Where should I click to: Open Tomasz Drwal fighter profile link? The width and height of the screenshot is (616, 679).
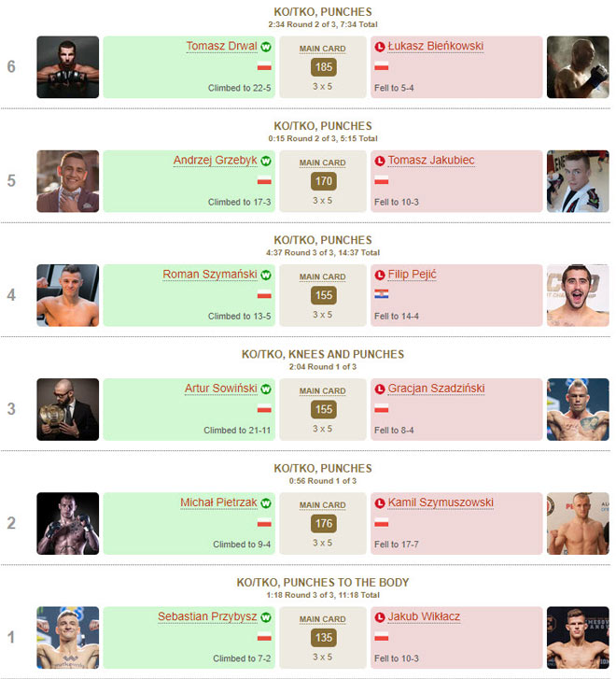(221, 47)
